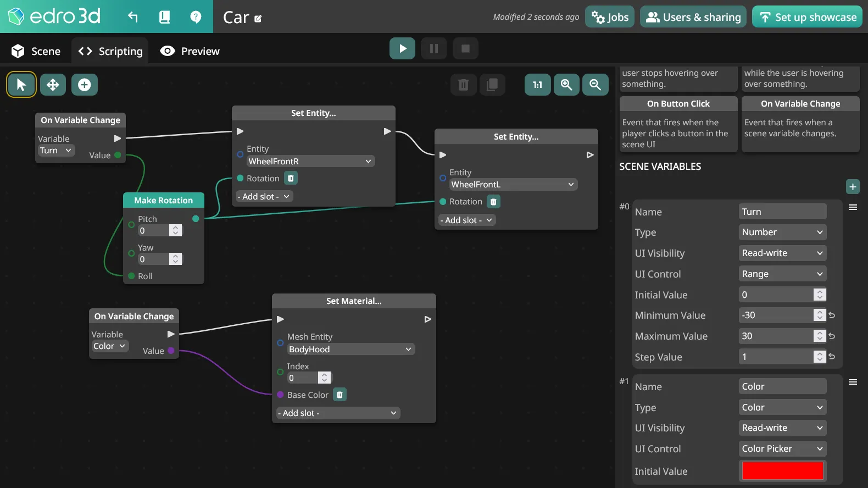Remove Base Color slot trash icon

pos(340,395)
